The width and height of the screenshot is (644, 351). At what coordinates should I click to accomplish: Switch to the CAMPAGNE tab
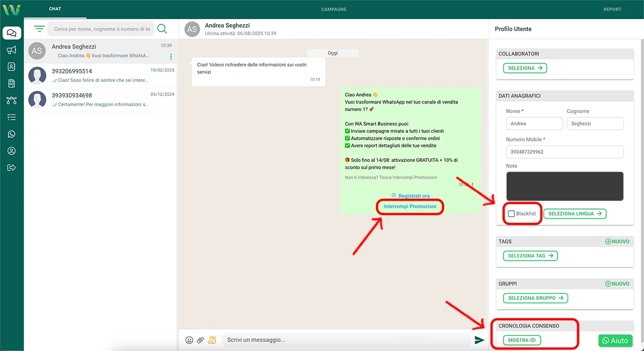pyautogui.click(x=334, y=10)
